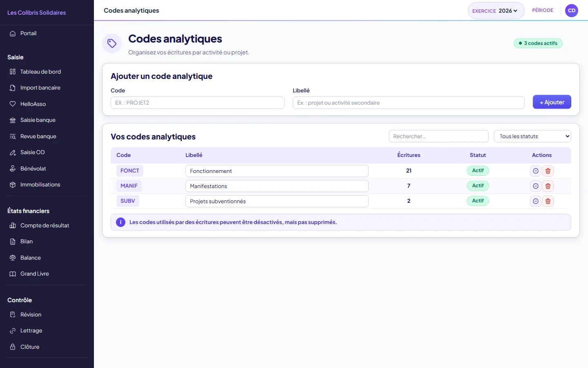Open Saisie banque
Image resolution: width=588 pixels, height=368 pixels.
(47, 120)
